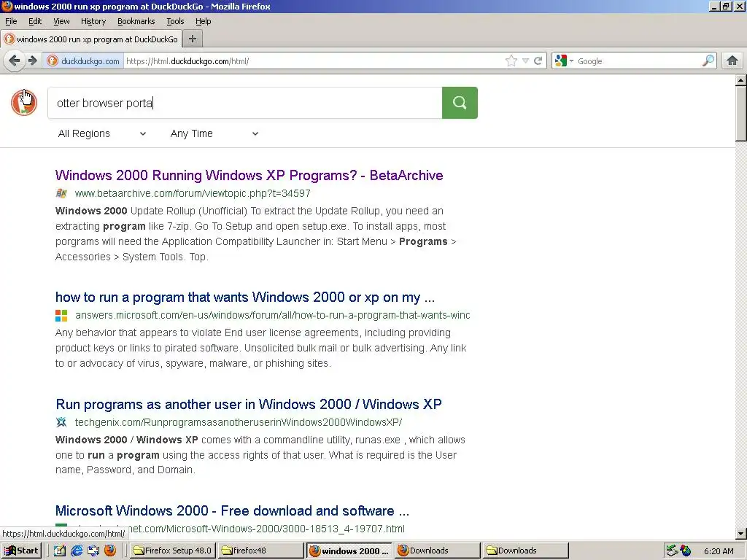
Task: Open the techgenix.com URL link
Action: (x=239, y=422)
